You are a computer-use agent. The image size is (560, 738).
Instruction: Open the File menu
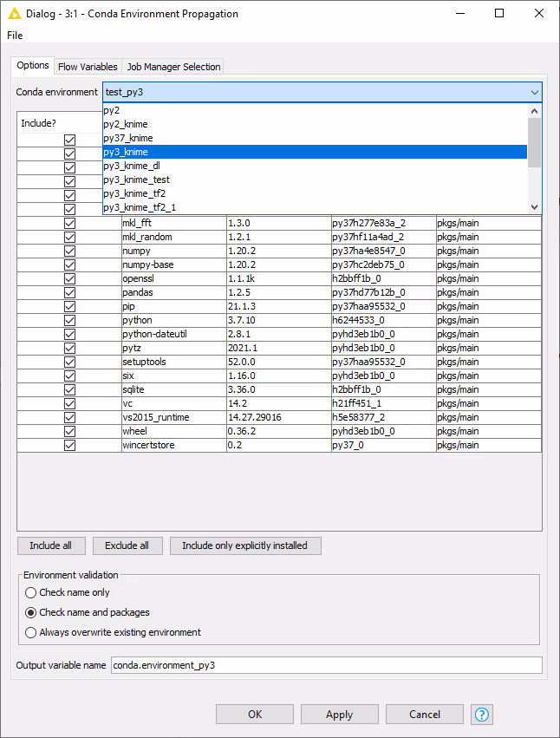click(x=15, y=36)
